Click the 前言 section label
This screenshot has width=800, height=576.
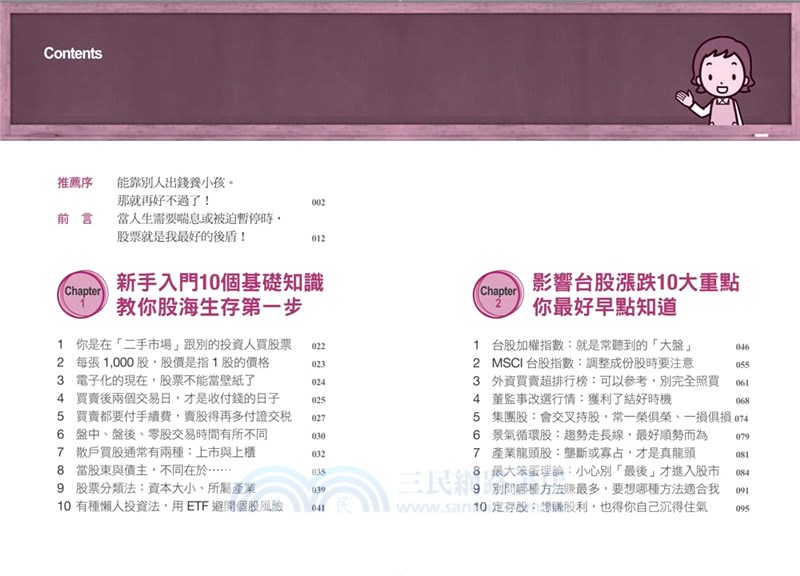[77, 217]
